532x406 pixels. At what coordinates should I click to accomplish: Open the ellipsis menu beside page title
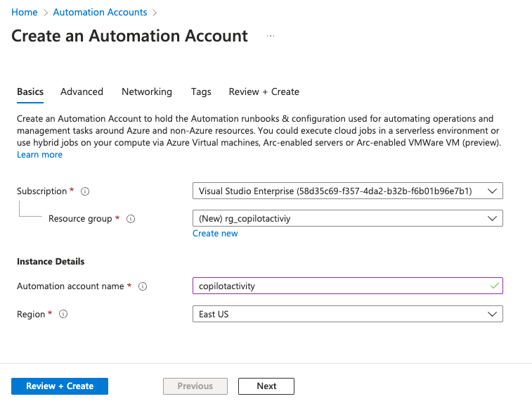[x=271, y=36]
